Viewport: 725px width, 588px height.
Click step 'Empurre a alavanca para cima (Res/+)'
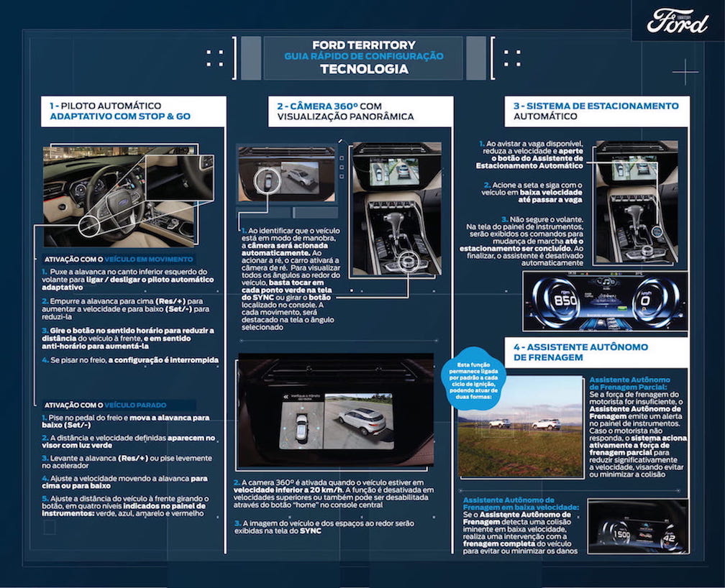(126, 309)
